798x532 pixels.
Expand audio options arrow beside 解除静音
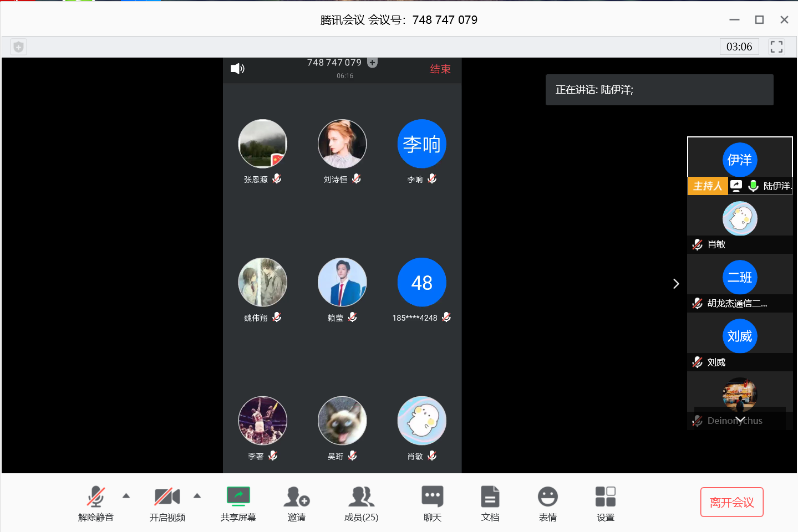click(126, 496)
